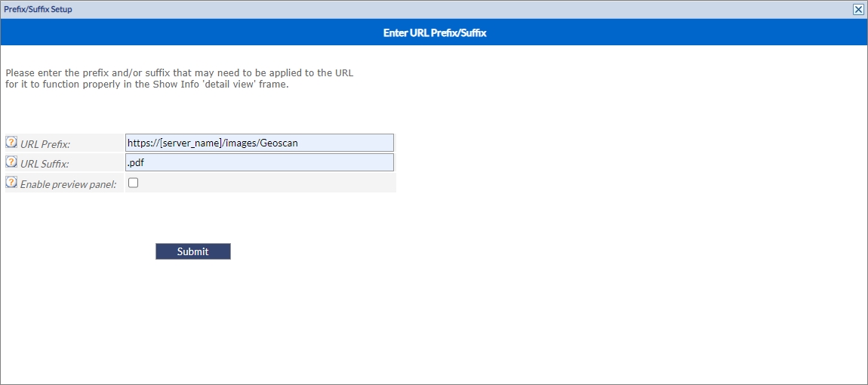Click the 'Prefix/Suffix Setup' window title
Viewport: 868px width, 385px height.
(x=38, y=9)
